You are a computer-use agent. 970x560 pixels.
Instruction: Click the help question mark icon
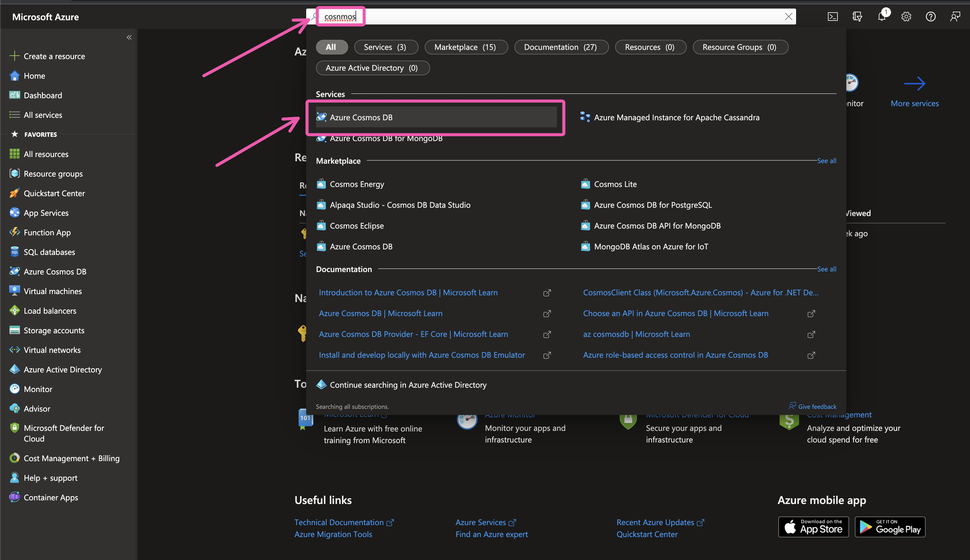click(931, 17)
